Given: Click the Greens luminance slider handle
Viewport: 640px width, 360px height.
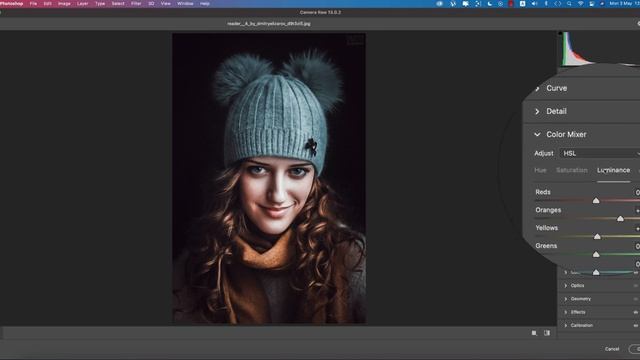Looking at the screenshot, I should pyautogui.click(x=596, y=254).
